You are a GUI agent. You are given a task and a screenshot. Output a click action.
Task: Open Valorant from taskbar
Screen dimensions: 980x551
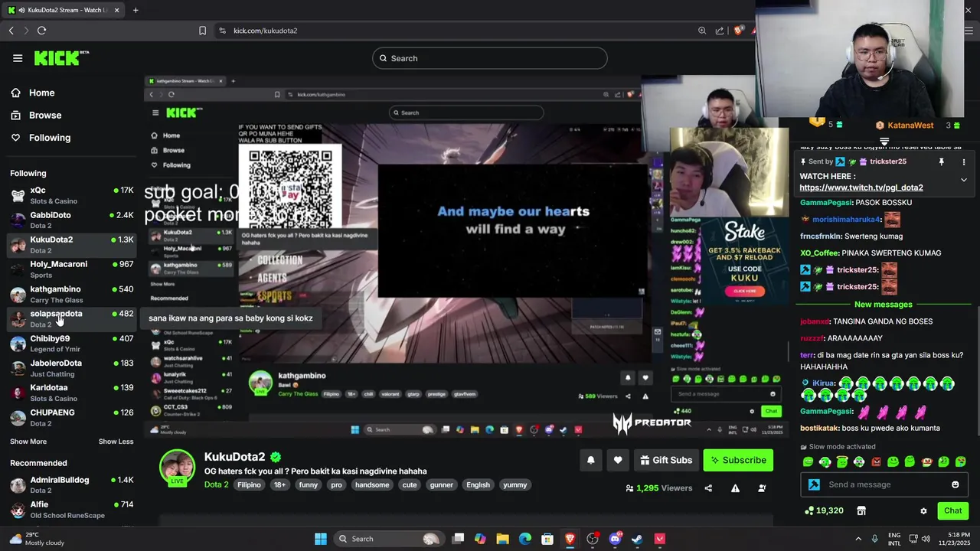(660, 539)
